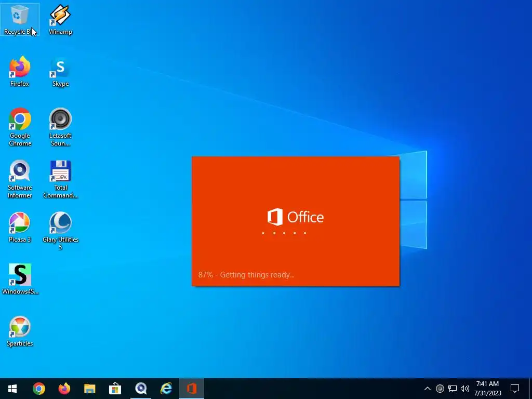Open File Explorer from the taskbar
Image resolution: width=532 pixels, height=399 pixels.
[89, 389]
